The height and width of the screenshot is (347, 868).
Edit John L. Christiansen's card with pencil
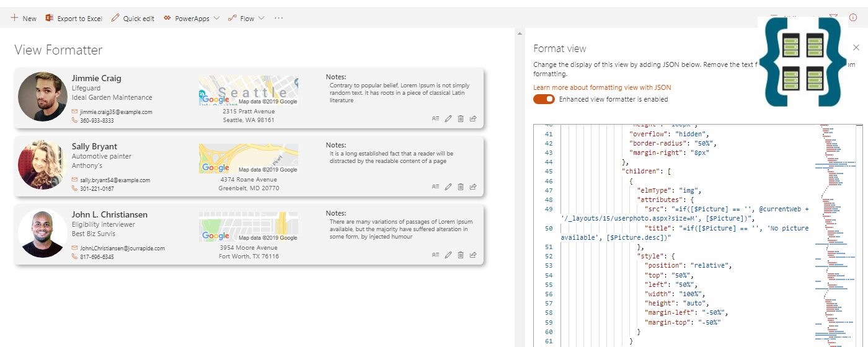[448, 255]
